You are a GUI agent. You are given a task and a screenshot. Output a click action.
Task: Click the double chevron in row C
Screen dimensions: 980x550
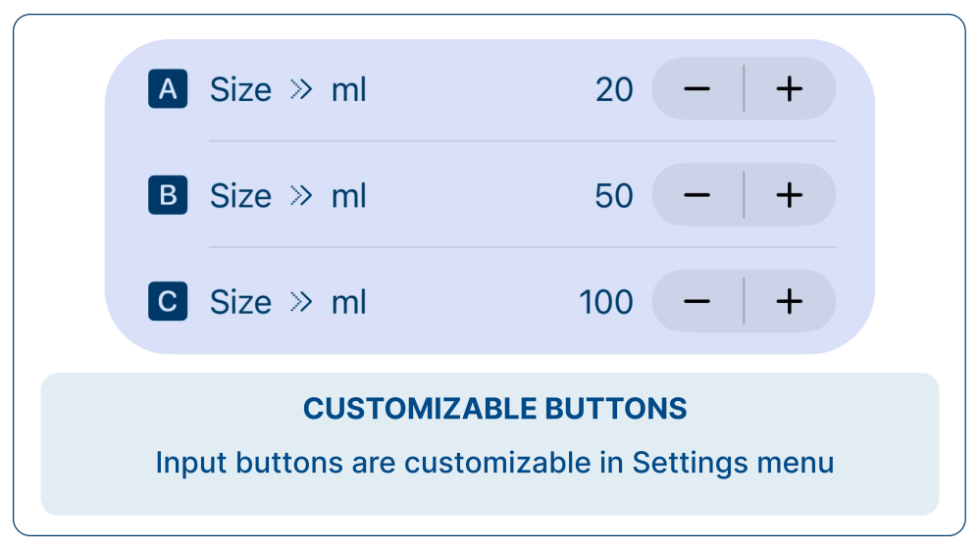click(x=301, y=302)
